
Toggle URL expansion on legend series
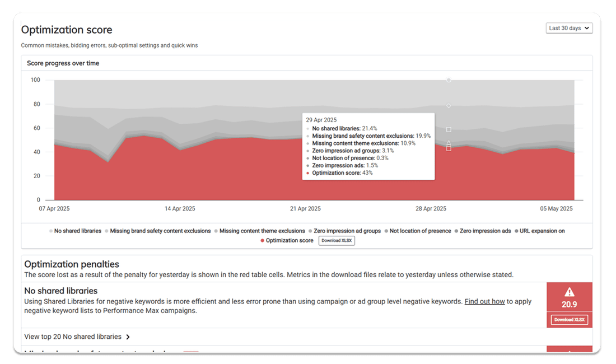click(x=539, y=231)
